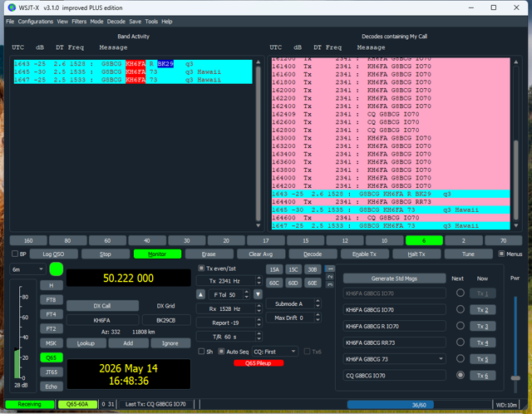Click Generate Std Msgs button

394,278
